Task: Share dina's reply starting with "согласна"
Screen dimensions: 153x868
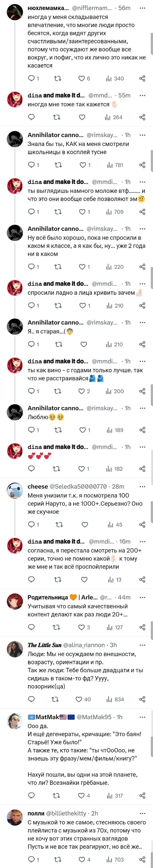Action: (142, 580)
